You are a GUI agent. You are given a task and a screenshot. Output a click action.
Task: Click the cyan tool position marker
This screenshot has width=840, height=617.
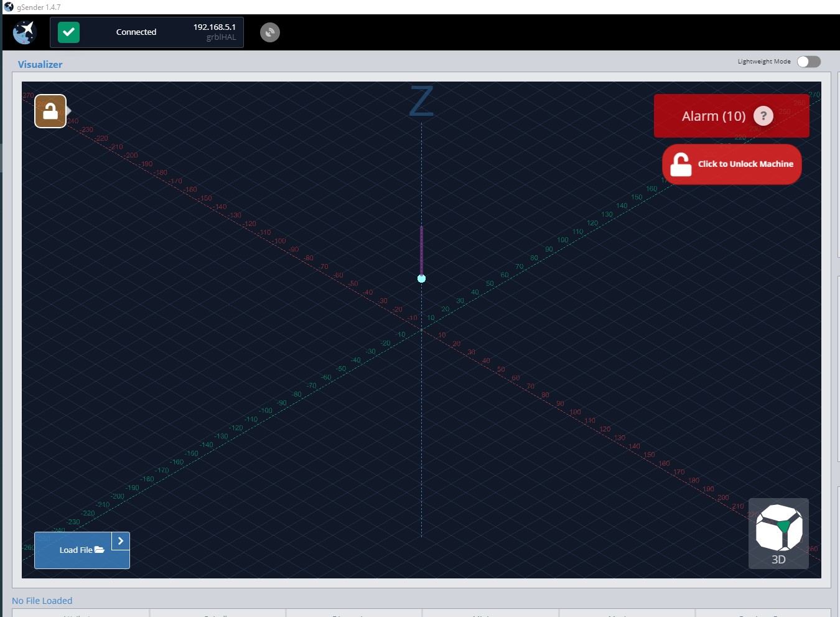pos(421,278)
